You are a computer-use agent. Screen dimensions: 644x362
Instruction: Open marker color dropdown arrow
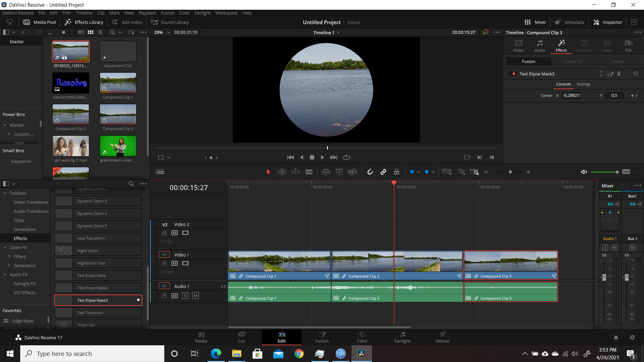(x=433, y=172)
